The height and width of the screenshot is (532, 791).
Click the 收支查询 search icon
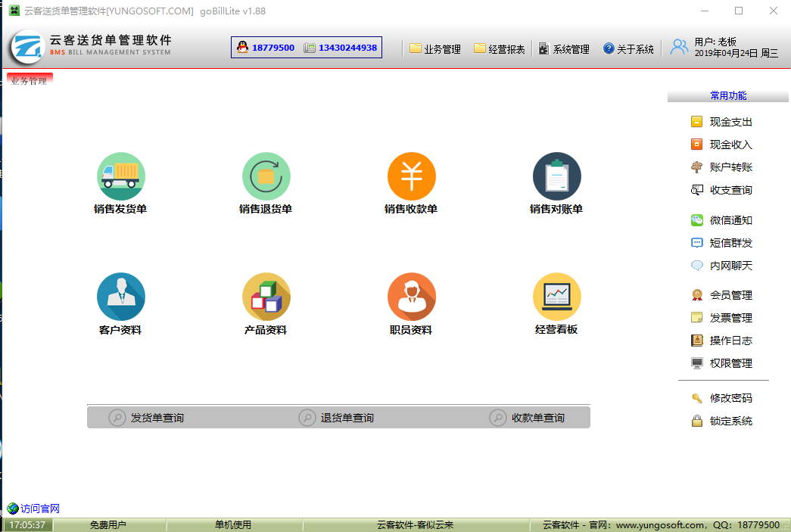pyautogui.click(x=696, y=190)
